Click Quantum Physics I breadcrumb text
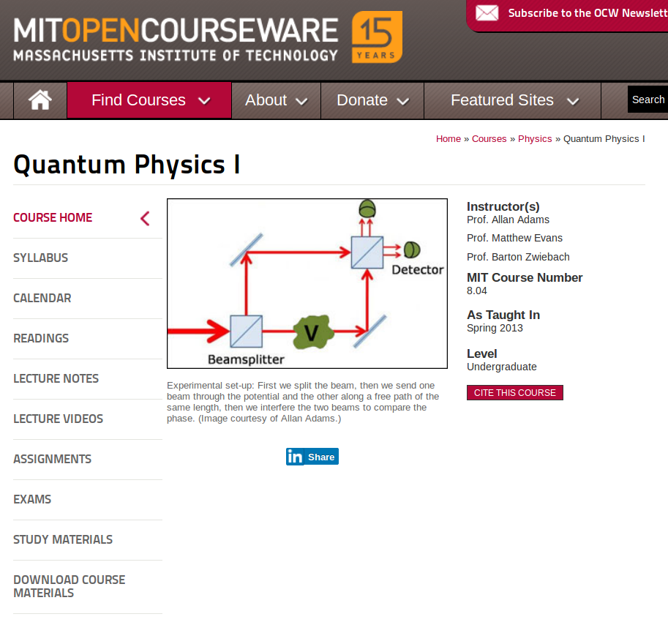The image size is (668, 644). click(x=604, y=139)
